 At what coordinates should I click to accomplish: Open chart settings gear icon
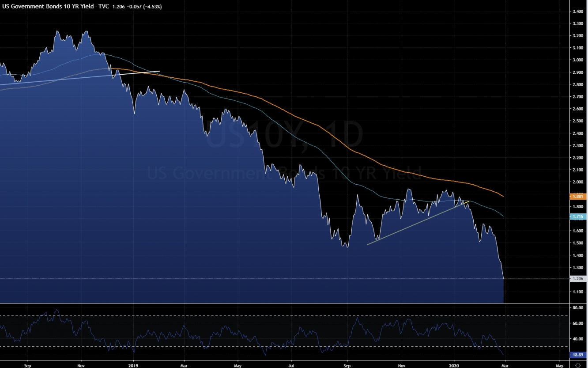pyautogui.click(x=578, y=365)
